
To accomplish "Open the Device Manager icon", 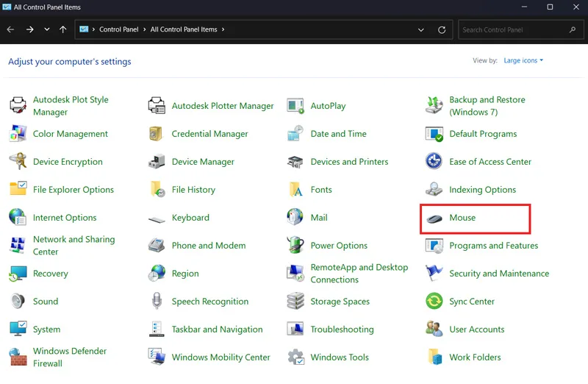I will [157, 162].
